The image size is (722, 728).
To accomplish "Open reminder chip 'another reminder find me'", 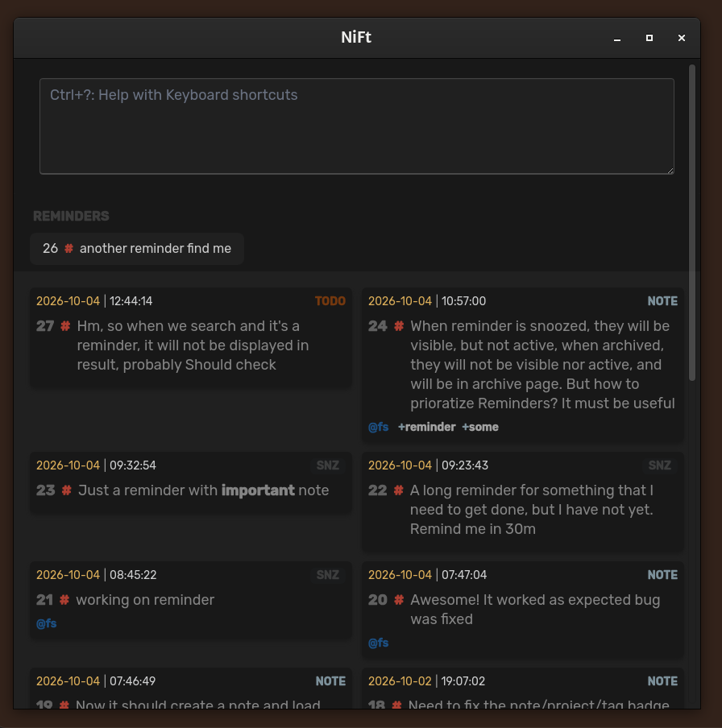I will pyautogui.click(x=137, y=249).
